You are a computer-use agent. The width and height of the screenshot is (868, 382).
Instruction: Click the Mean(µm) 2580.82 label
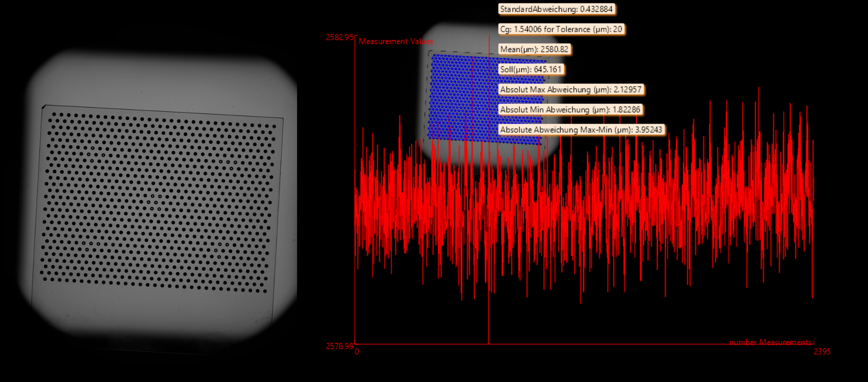(x=534, y=49)
